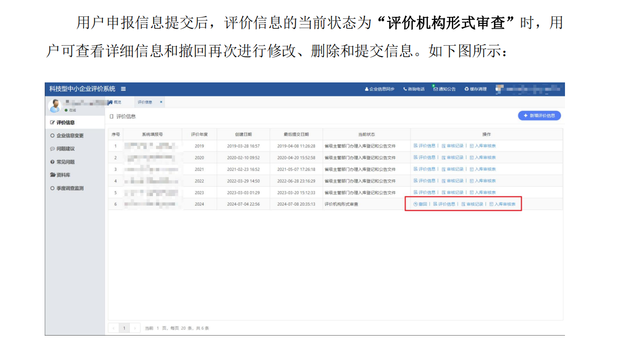
Task: Click the user avatar in sidebar
Action: point(55,106)
